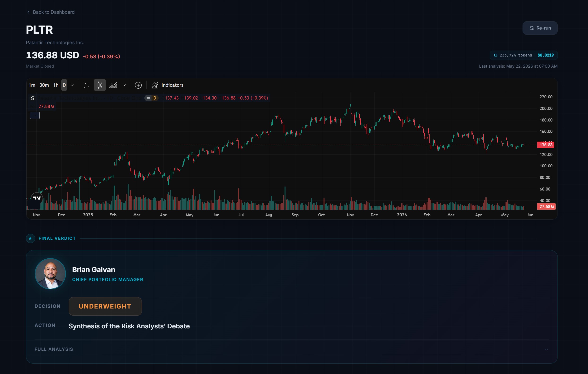Select the 1m timeframe

point(32,85)
